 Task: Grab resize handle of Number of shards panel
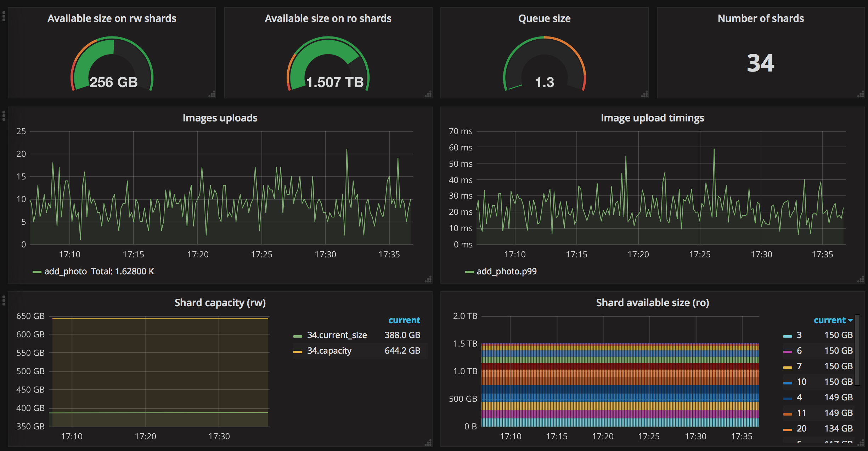coord(861,95)
